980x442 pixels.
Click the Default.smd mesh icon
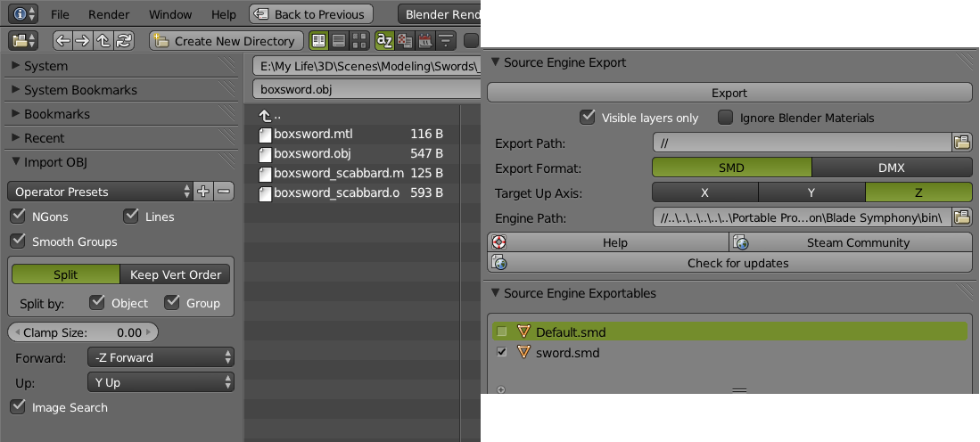click(523, 332)
